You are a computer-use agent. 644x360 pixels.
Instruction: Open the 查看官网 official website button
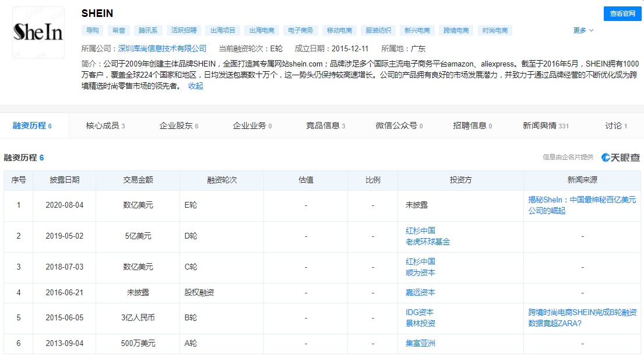click(x=622, y=13)
